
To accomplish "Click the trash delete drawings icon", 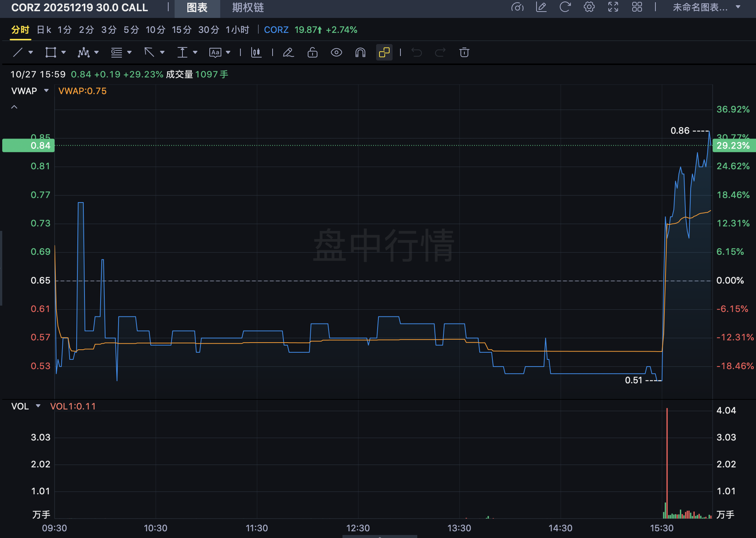I will pos(464,52).
